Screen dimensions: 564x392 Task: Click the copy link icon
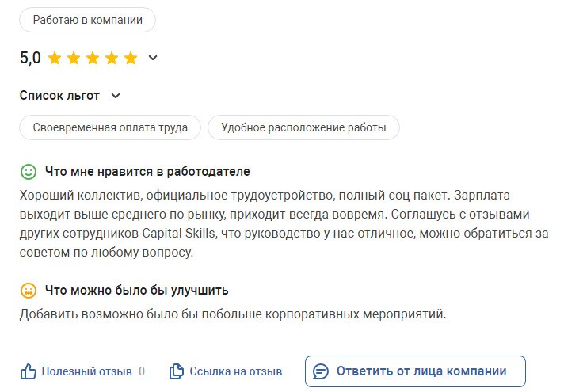pyautogui.click(x=176, y=371)
